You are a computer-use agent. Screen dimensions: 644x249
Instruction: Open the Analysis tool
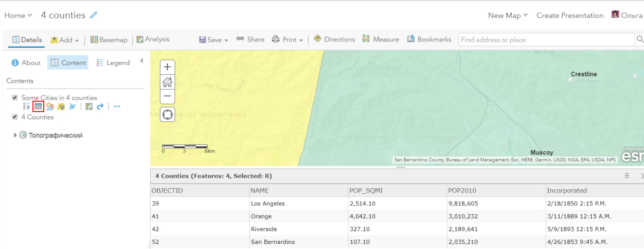click(x=153, y=40)
